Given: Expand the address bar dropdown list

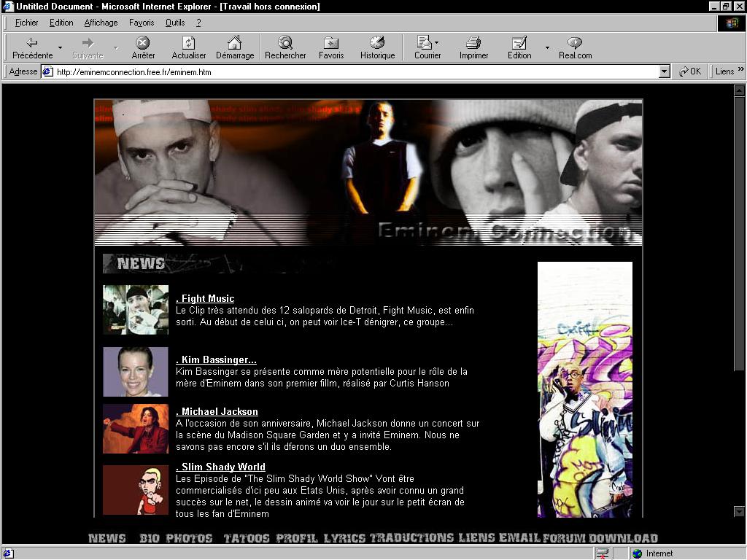Looking at the screenshot, I should (665, 72).
